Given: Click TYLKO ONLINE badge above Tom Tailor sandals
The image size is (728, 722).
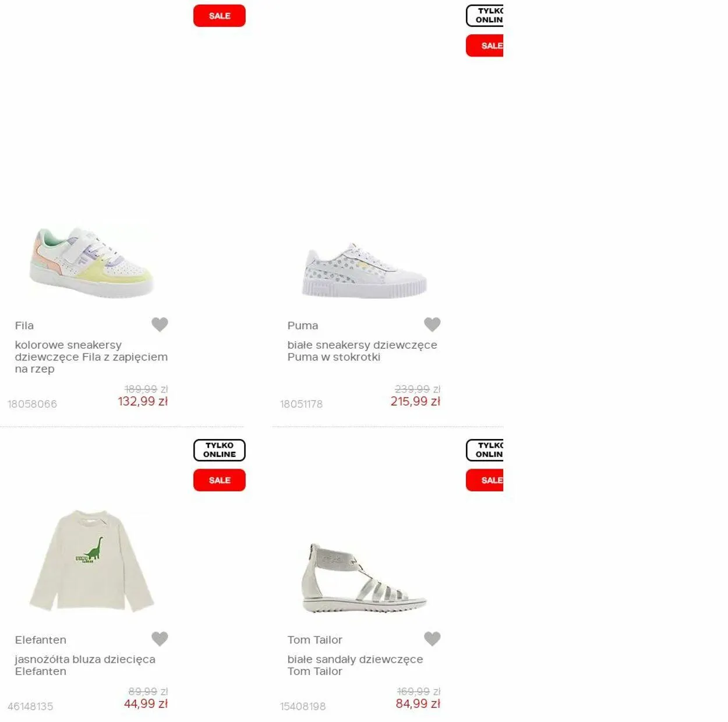Looking at the screenshot, I should pos(485,450).
